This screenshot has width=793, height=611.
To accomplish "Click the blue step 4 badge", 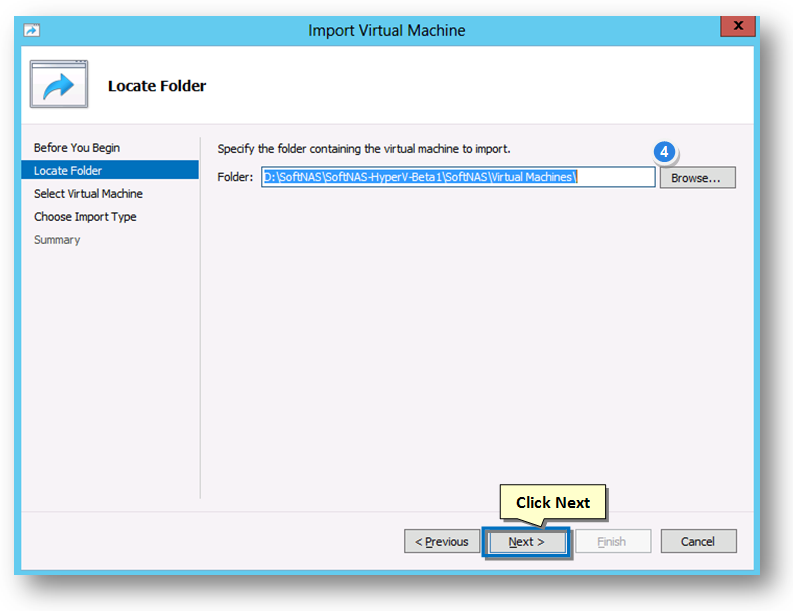I will click(x=664, y=152).
